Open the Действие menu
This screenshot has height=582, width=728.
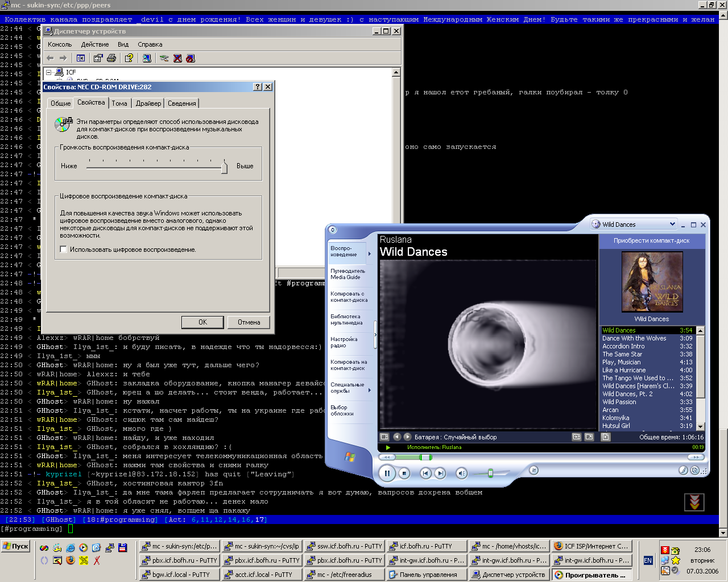95,44
